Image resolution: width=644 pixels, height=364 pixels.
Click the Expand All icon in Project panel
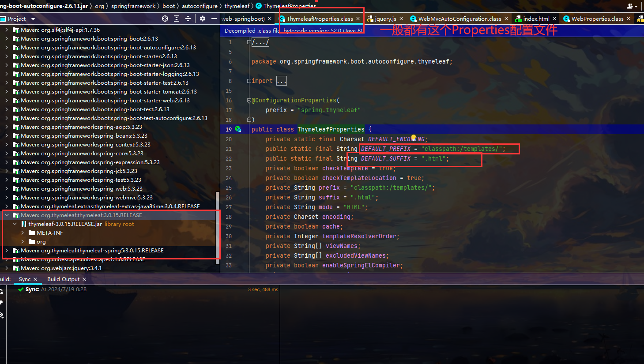click(177, 19)
